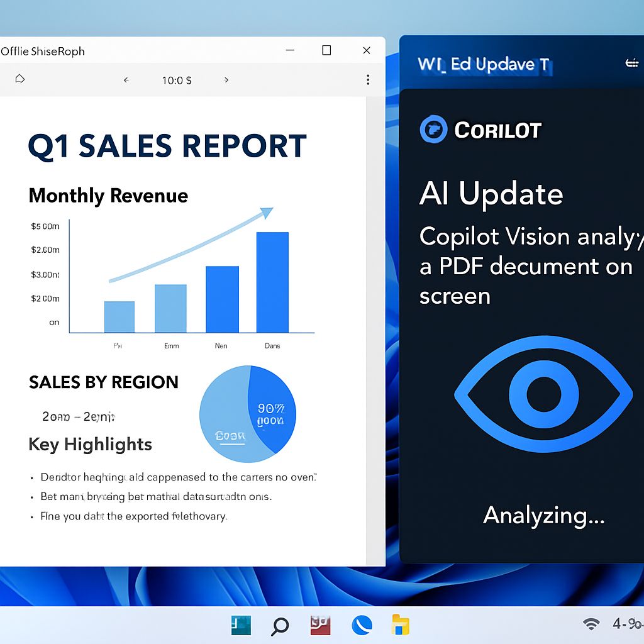Viewport: 644px width, 644px height.
Task: Click the chart bar labeled Nen
Action: coord(222,299)
